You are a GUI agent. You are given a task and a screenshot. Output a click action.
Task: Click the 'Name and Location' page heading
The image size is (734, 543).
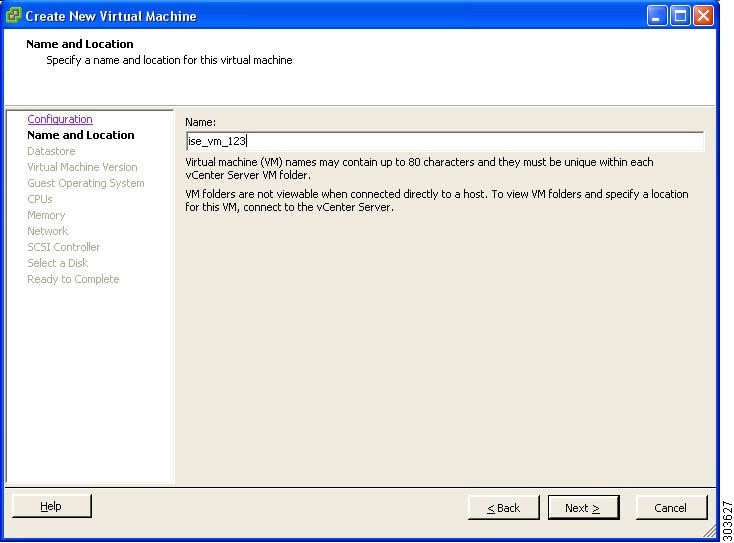click(80, 44)
